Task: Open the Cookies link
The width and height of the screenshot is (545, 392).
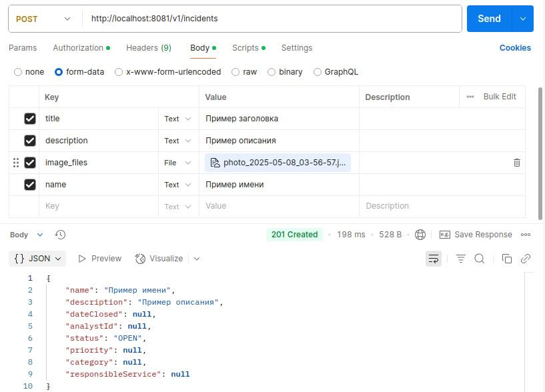Action: pyautogui.click(x=515, y=48)
